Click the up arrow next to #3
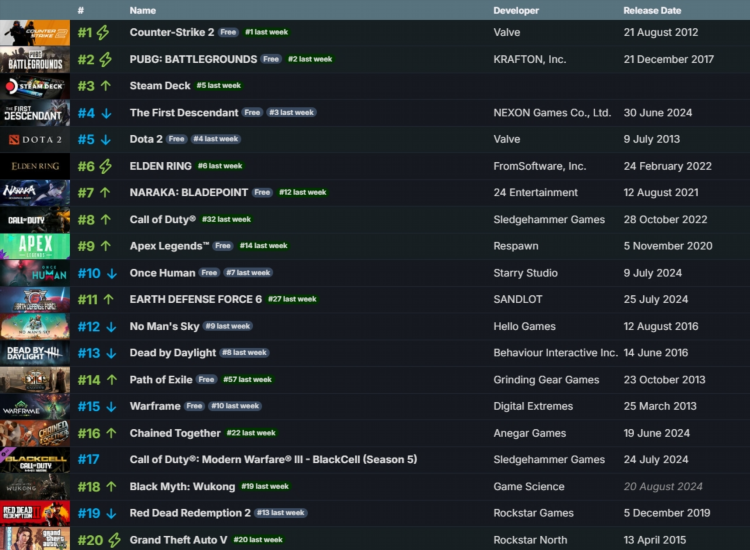 tap(106, 86)
